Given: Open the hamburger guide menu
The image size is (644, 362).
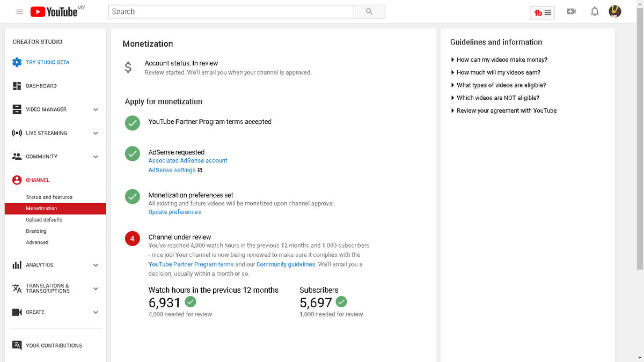Looking at the screenshot, I should click(x=19, y=11).
